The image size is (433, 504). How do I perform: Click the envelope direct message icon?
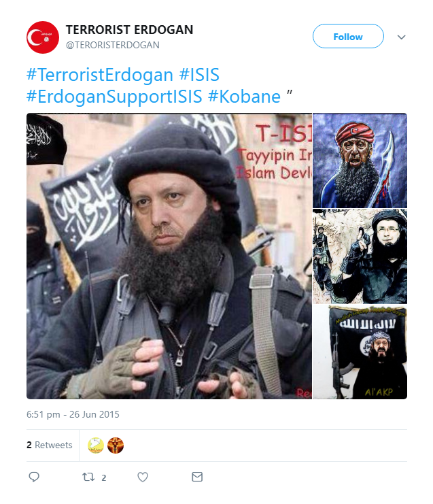(197, 477)
